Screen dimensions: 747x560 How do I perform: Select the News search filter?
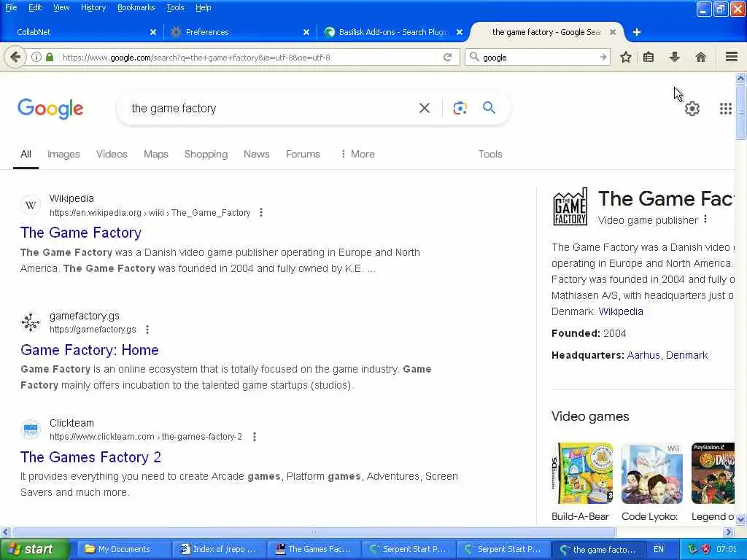click(256, 154)
